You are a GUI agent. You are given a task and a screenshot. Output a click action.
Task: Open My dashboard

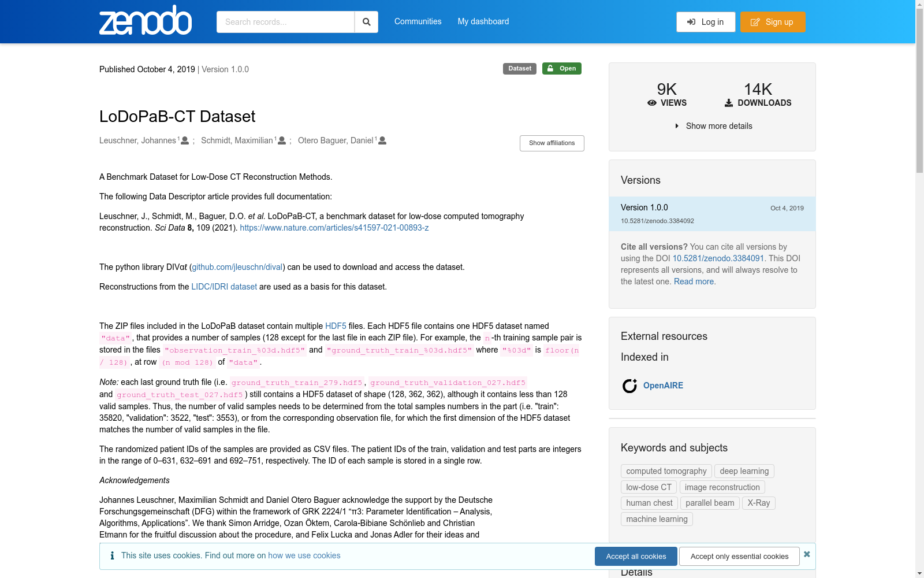[483, 21]
